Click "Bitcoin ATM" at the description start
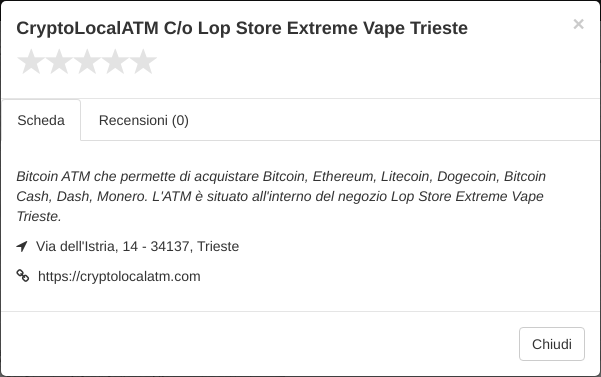 (53, 176)
